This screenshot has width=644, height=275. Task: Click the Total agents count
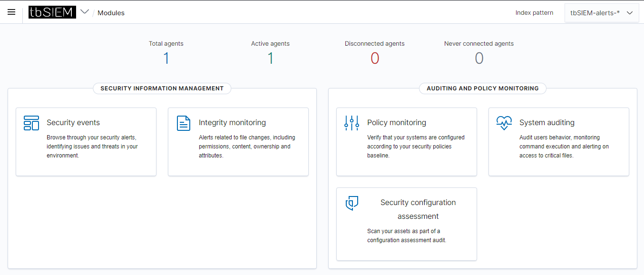click(x=166, y=58)
